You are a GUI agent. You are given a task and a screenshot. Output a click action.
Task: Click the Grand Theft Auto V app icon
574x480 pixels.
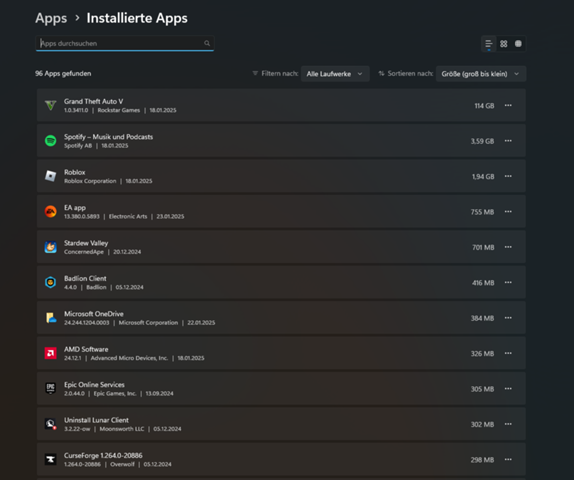pos(51,105)
